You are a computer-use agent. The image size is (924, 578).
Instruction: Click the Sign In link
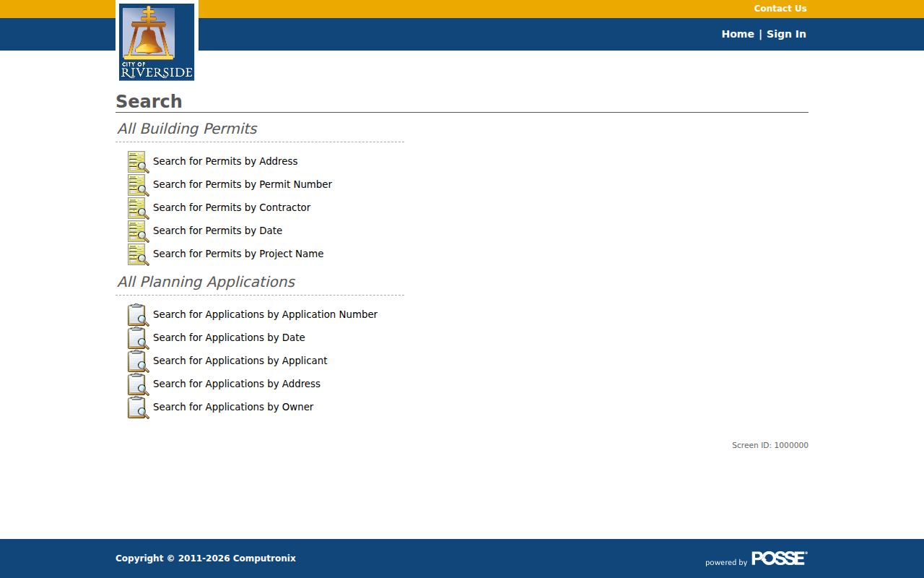pos(786,34)
